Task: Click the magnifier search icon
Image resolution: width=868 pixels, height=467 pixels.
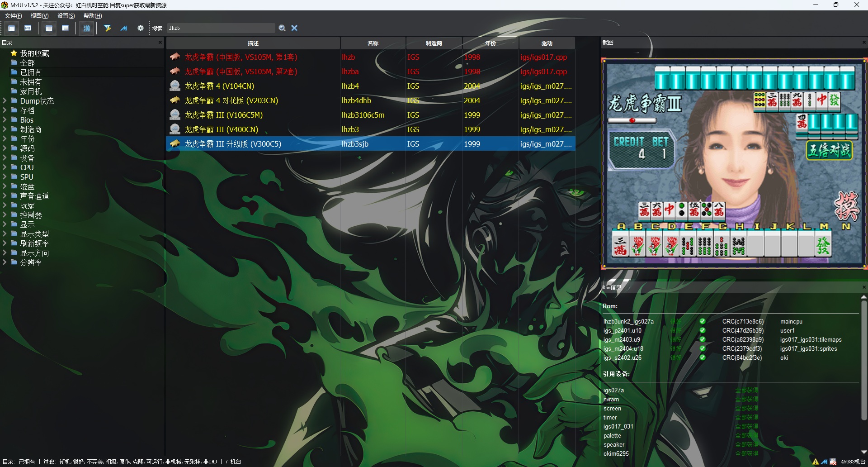Action: pyautogui.click(x=282, y=28)
